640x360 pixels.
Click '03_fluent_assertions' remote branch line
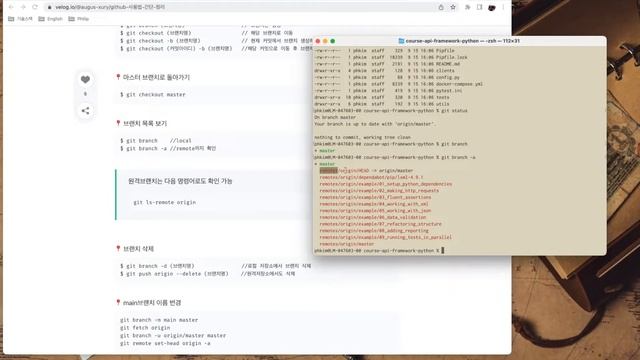(375, 197)
